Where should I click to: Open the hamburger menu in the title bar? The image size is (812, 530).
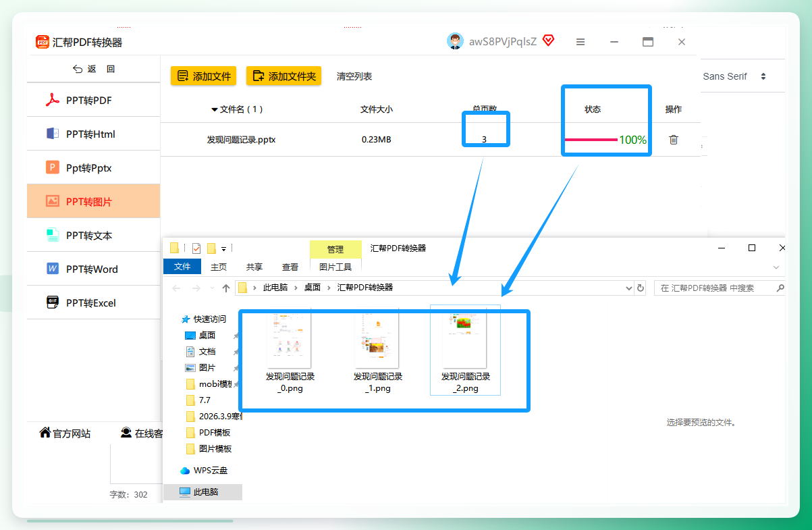pyautogui.click(x=580, y=42)
